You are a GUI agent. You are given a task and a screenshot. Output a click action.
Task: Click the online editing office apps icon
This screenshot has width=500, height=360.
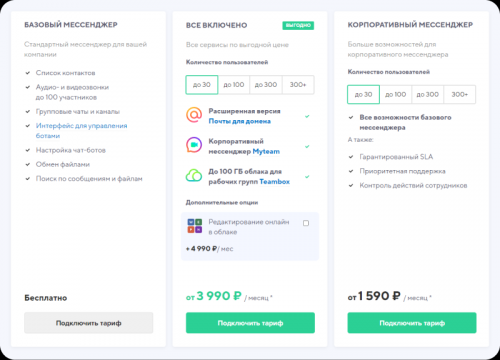195,226
